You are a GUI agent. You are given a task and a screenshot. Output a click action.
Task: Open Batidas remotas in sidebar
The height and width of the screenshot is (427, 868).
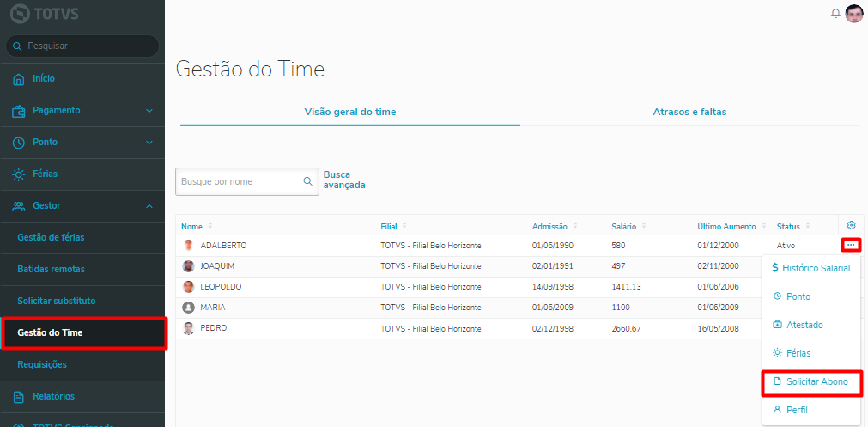pyautogui.click(x=51, y=269)
